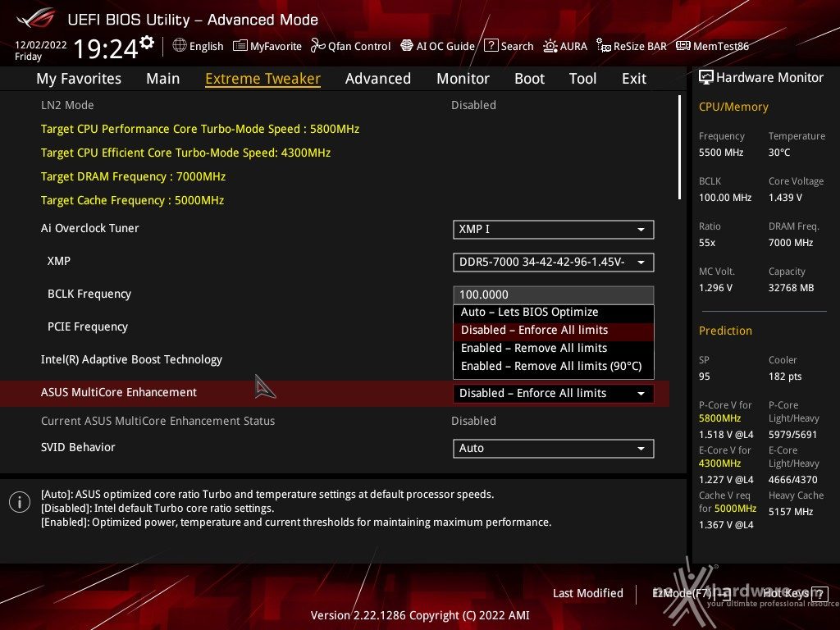Image resolution: width=840 pixels, height=630 pixels.
Task: Select the SVID Behavior label
Action: pos(78,447)
